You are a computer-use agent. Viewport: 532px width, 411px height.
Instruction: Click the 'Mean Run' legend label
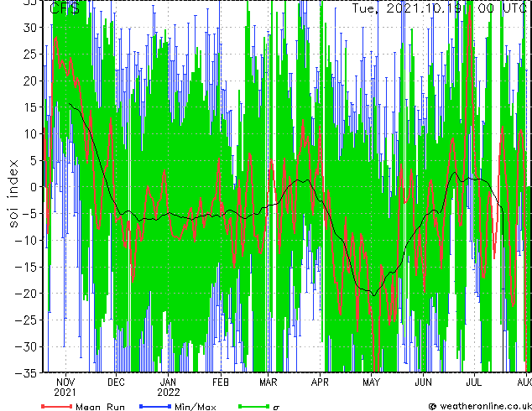click(x=100, y=407)
